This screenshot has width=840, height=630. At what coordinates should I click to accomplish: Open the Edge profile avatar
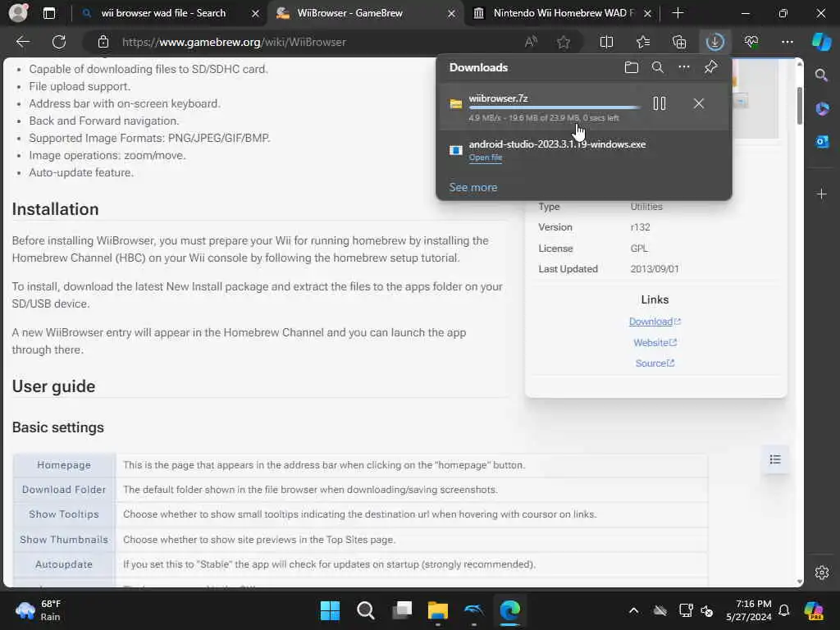18,13
